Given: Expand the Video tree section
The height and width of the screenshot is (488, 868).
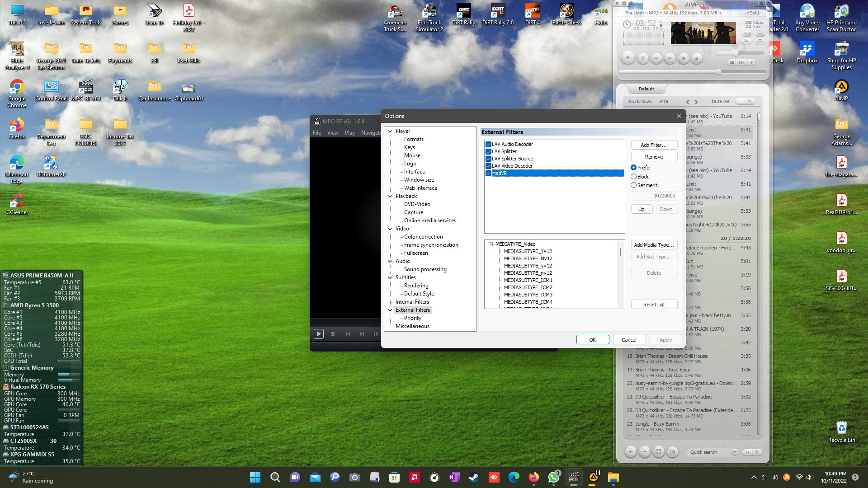Looking at the screenshot, I should pos(390,228).
